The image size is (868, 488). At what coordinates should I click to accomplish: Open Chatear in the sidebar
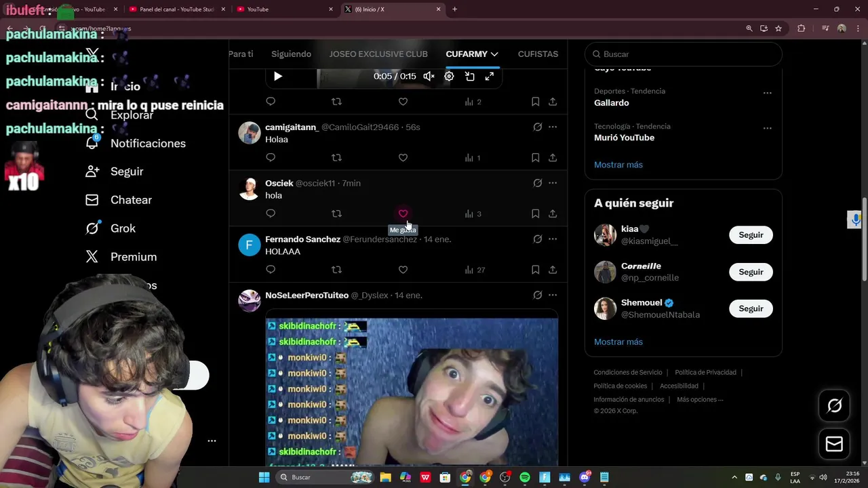[119, 200]
